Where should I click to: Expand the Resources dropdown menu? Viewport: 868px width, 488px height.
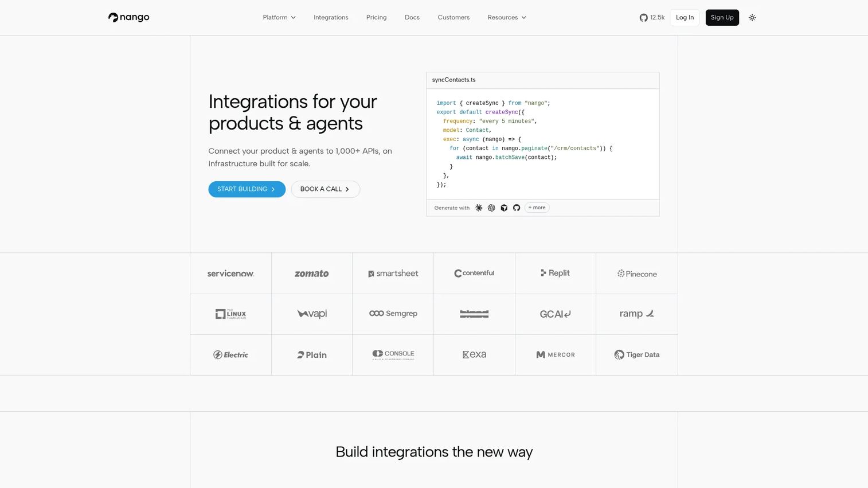tap(507, 18)
